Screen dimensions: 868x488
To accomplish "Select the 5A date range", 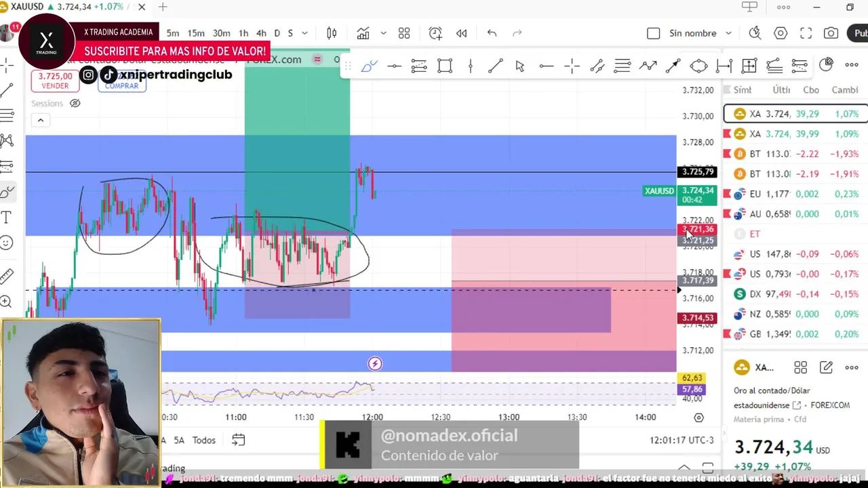I will pos(179,440).
